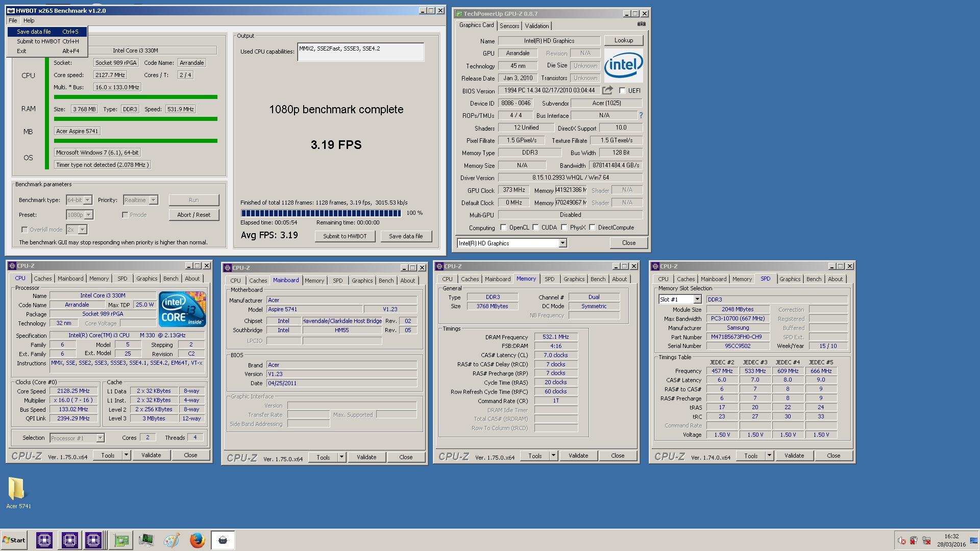Click the title bar icon of the CPU-Z Mainboard window
Image resolution: width=980 pixels, height=551 pixels.
pos(228,268)
